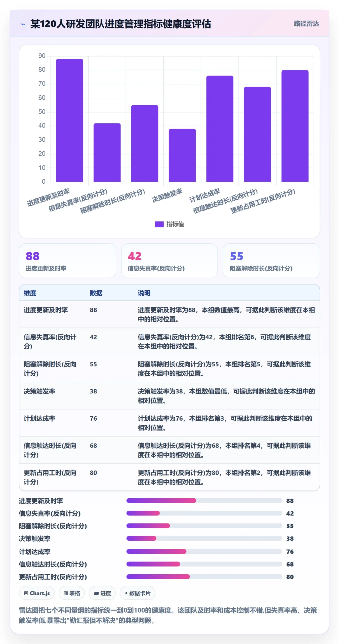Click the 信息失真率(反向计分) progress bar valued 42
The height and width of the screenshot is (644, 339).
coord(204,513)
